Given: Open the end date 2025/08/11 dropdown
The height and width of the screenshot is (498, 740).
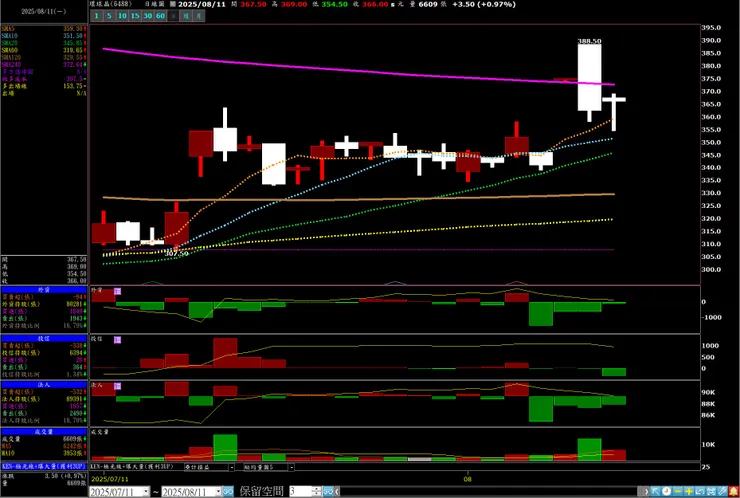Looking at the screenshot, I should [x=219, y=491].
